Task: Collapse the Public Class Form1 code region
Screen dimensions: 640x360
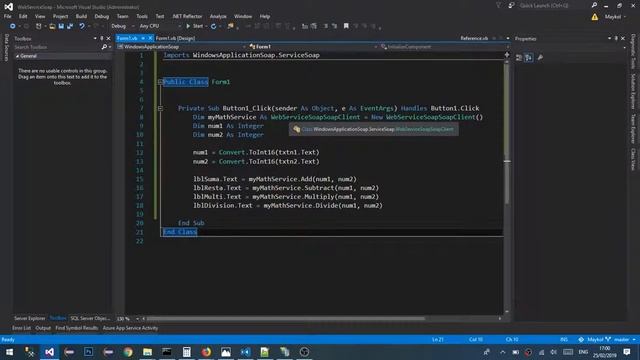Action: coord(160,82)
